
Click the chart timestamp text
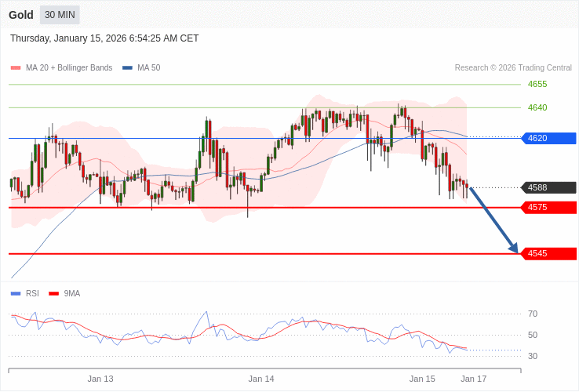click(104, 38)
